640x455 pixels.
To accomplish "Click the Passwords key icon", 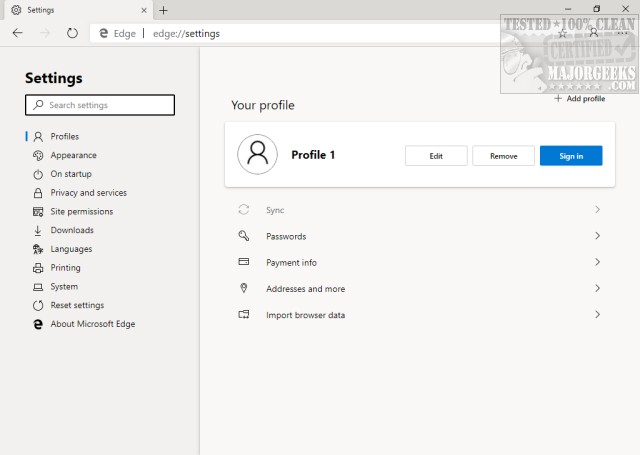I will (243, 236).
